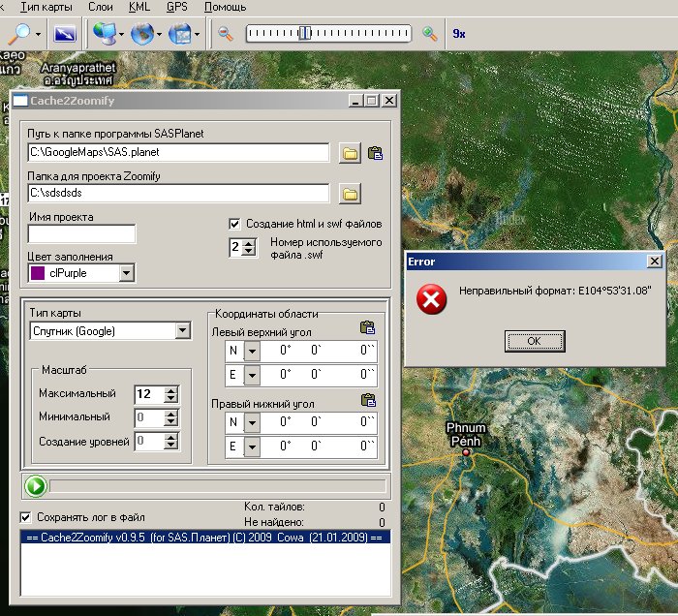Open N hemisphere dropdown for top-left corner
Screen dimensions: 678x616
[x=252, y=351]
